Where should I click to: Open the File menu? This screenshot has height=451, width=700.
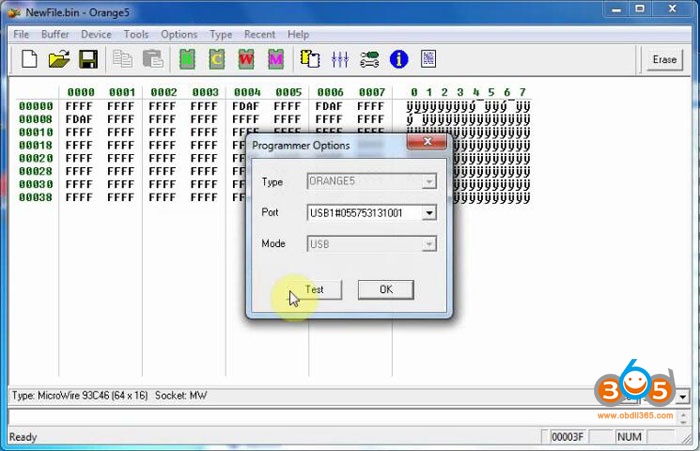(21, 34)
